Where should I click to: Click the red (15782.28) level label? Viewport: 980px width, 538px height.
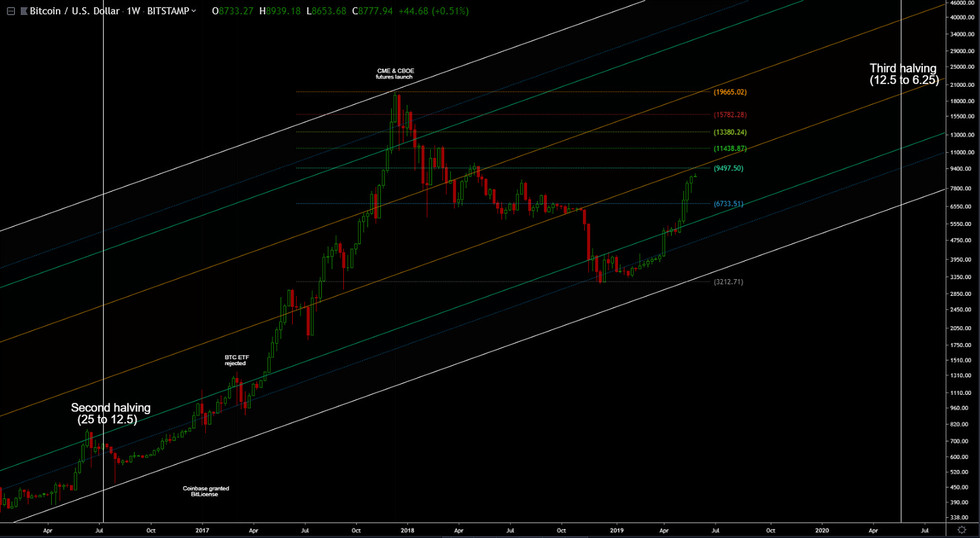click(x=730, y=115)
